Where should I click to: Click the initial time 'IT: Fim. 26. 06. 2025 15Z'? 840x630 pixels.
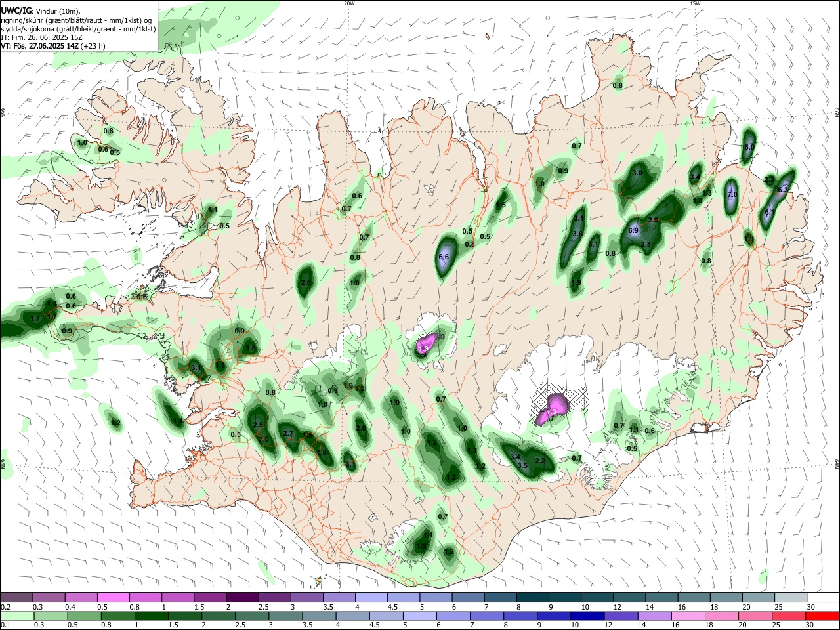(x=41, y=37)
